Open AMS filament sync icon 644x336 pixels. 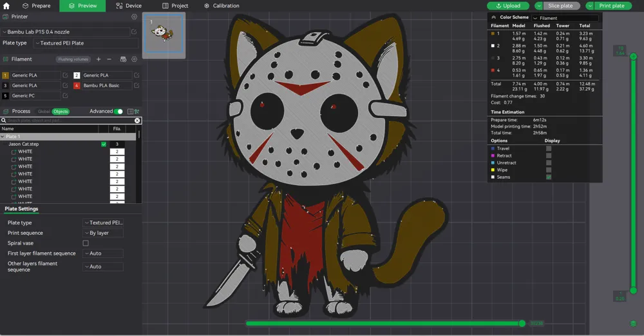coord(123,59)
